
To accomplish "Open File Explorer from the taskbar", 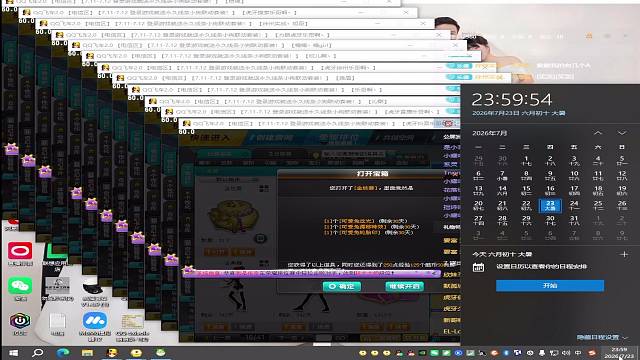I will (x=87, y=353).
